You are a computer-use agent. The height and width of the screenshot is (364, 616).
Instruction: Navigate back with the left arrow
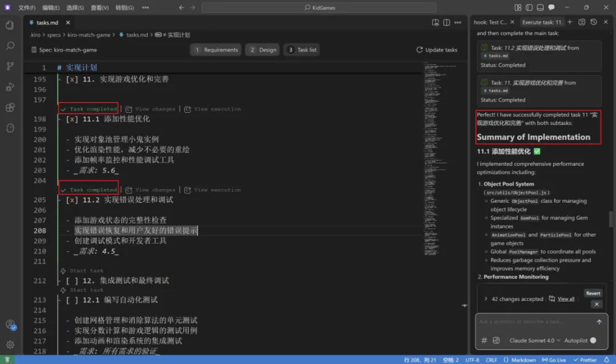[181, 7]
